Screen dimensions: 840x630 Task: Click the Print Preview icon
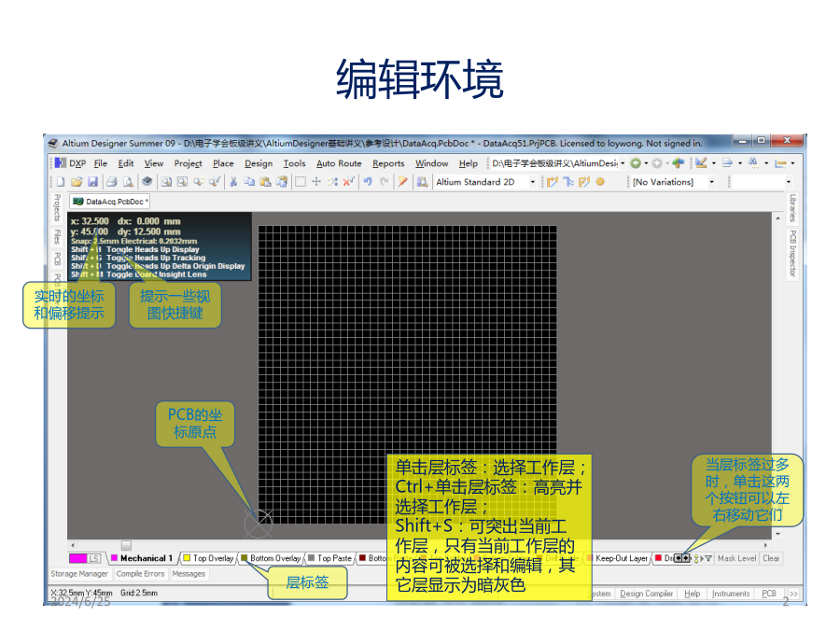[128, 182]
